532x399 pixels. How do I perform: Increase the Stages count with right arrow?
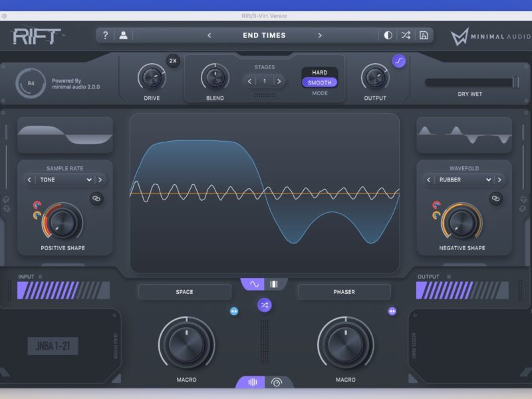(279, 81)
